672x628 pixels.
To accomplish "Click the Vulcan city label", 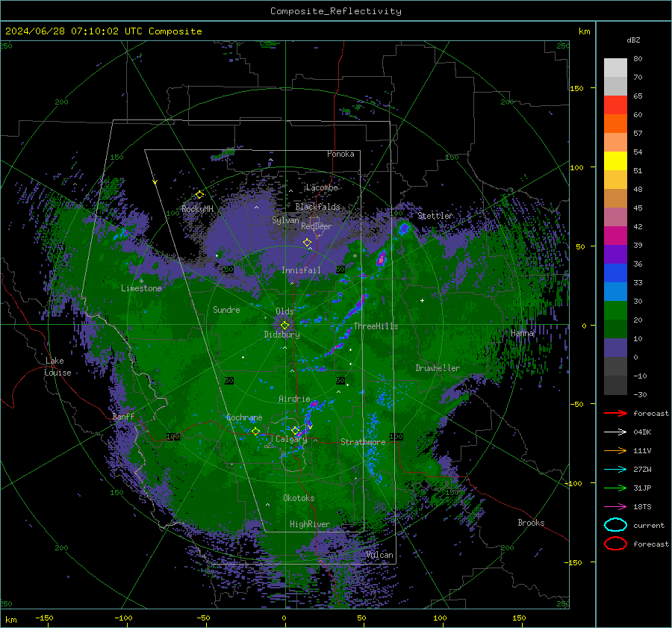I will point(379,555).
